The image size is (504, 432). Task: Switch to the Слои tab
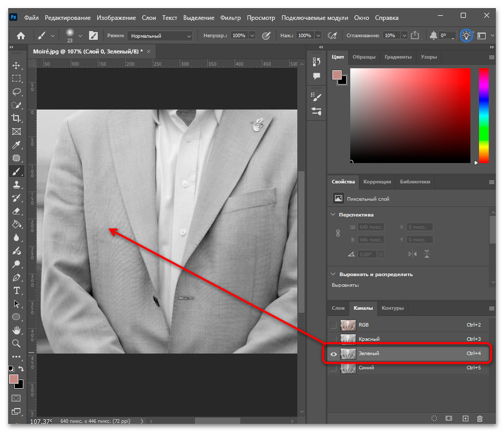pos(338,308)
